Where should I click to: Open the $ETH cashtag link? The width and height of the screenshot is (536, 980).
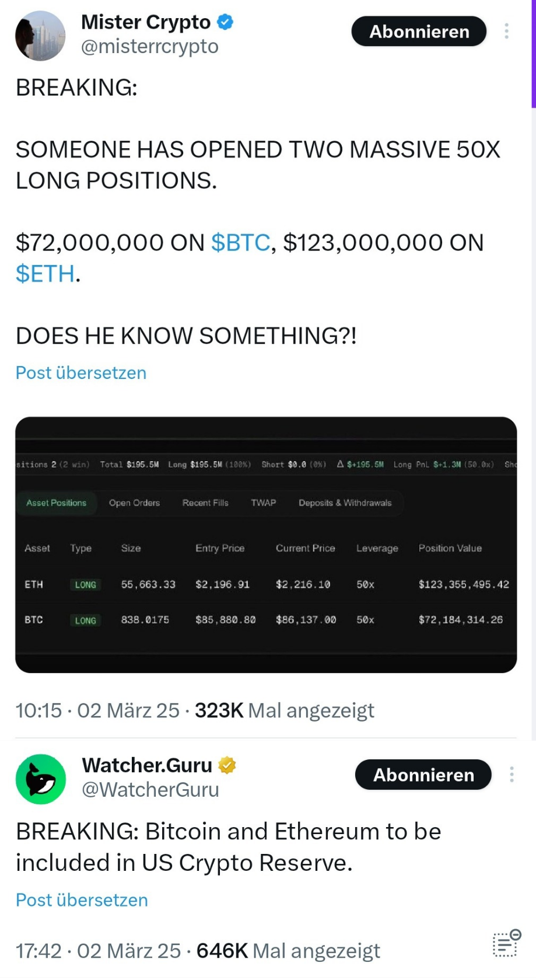click(45, 274)
